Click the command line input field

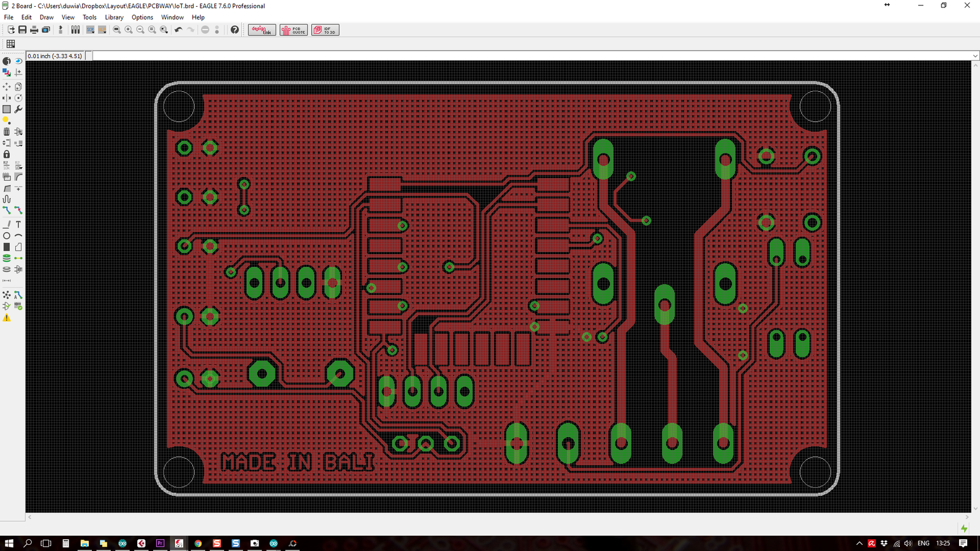532,56
